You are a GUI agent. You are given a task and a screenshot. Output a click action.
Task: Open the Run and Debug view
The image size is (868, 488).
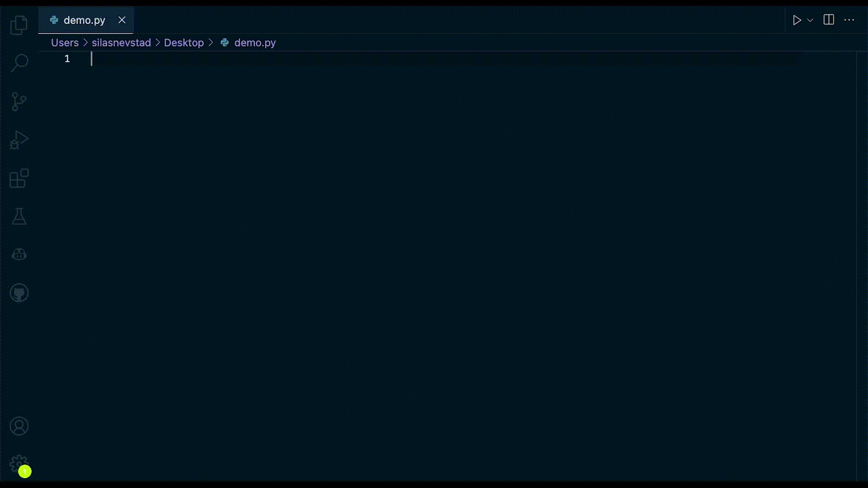pos(19,140)
